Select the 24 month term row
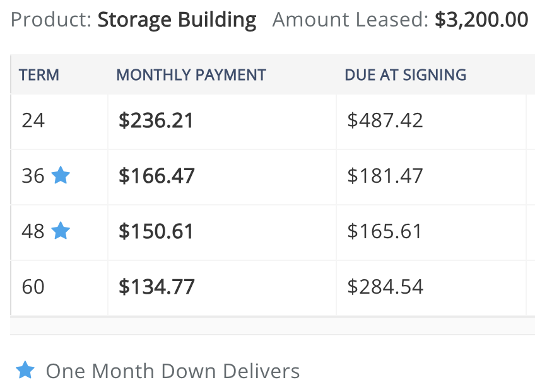The width and height of the screenshot is (535, 392). (x=33, y=120)
